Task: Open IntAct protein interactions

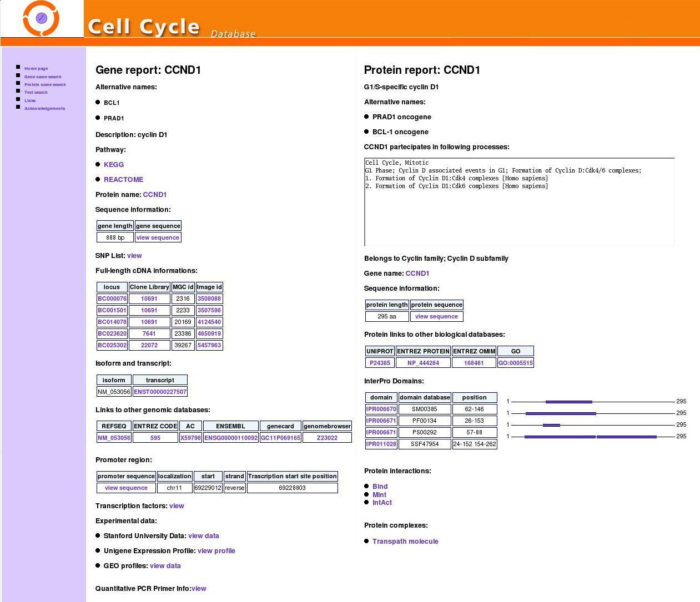Action: pos(382,503)
